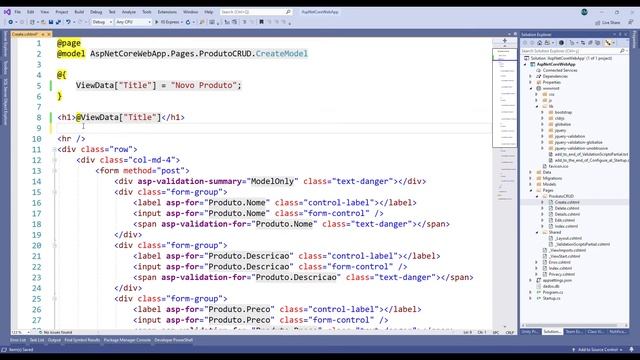Open the Tools menu
The height and width of the screenshot is (360, 640).
pos(147,12)
